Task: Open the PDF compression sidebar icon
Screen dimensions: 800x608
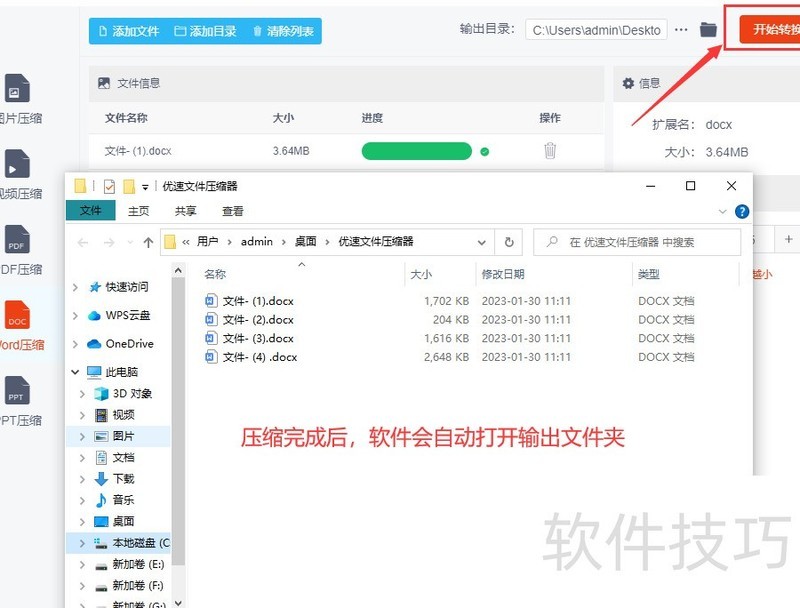Action: [17, 239]
